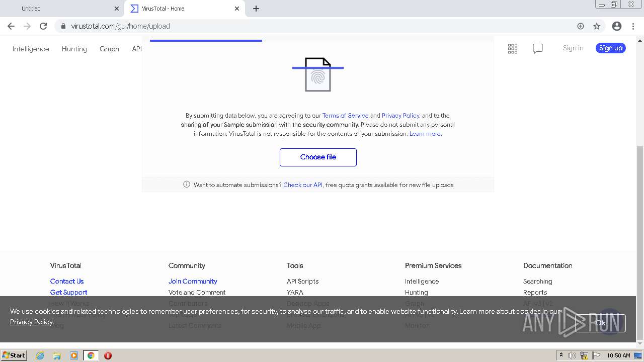Open the volume speaker tray icon
The image size is (644, 362).
572,355
